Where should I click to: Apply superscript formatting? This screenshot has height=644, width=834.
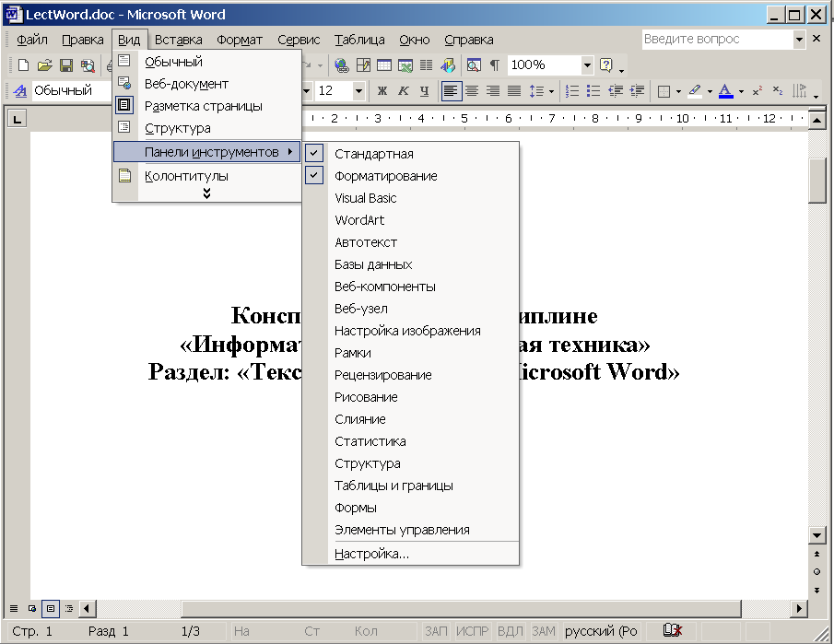point(758,91)
